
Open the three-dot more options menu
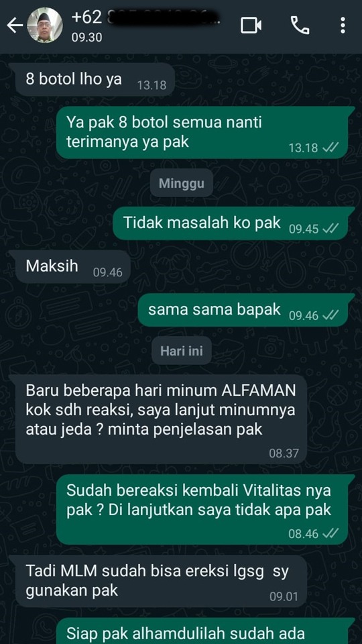343,25
